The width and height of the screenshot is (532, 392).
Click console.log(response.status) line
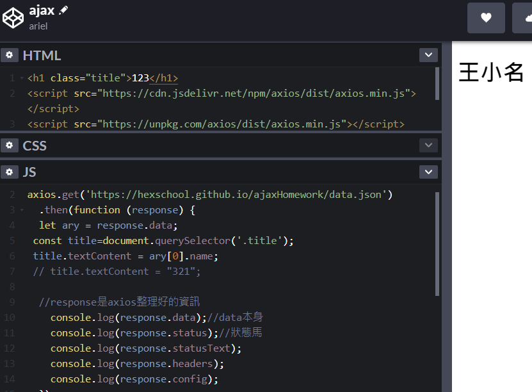click(x=156, y=333)
